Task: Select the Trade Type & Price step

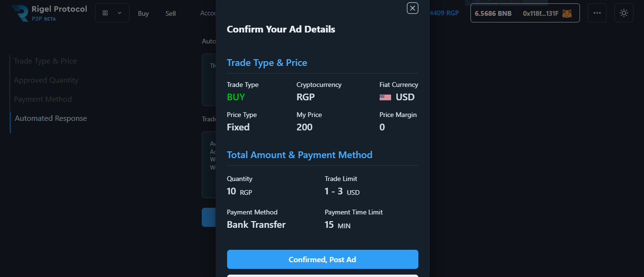Action: click(45, 61)
